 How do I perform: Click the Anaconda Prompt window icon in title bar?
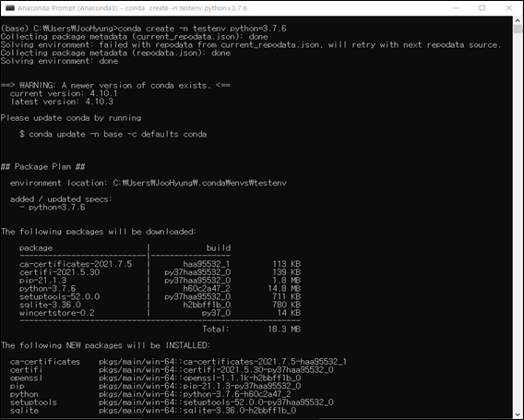(x=10, y=7)
